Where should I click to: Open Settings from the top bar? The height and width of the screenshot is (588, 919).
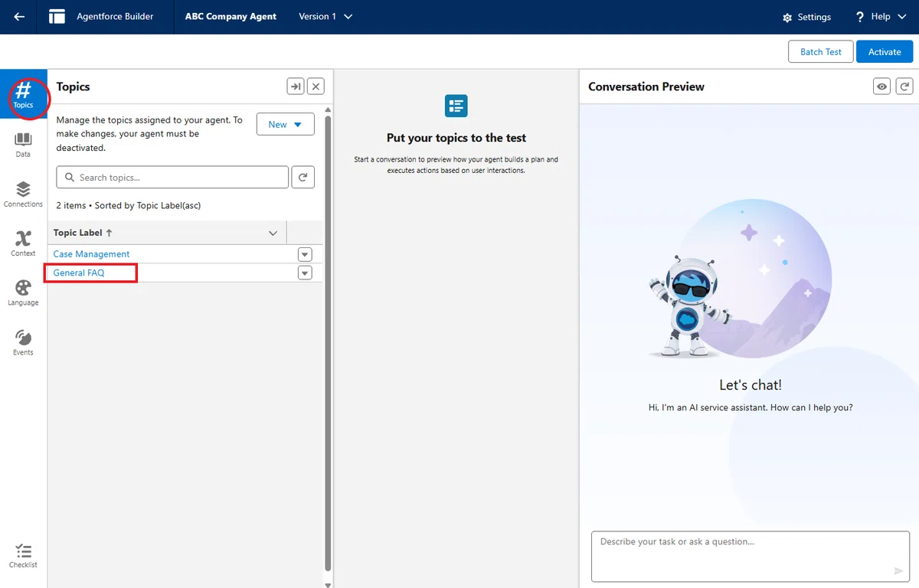(806, 17)
